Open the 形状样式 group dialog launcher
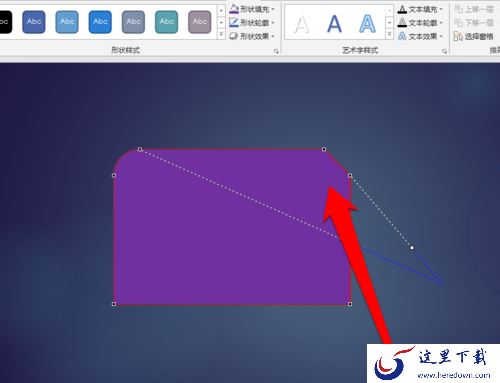This screenshot has height=383, width=500. (276, 51)
